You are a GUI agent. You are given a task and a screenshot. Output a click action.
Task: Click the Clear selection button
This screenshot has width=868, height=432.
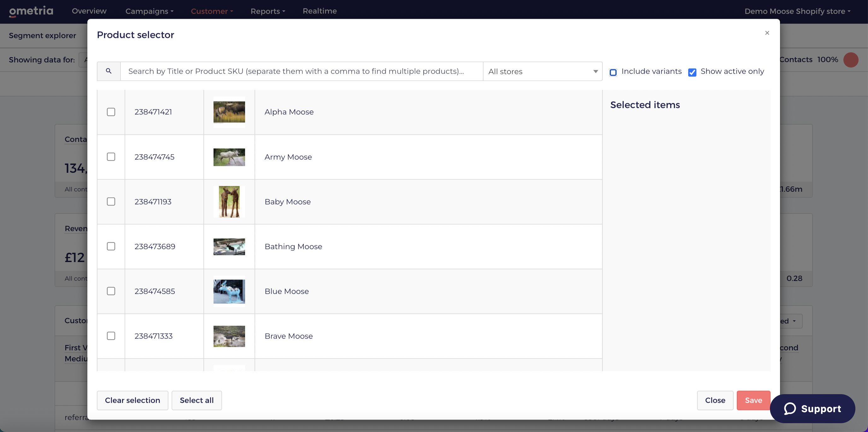point(132,400)
